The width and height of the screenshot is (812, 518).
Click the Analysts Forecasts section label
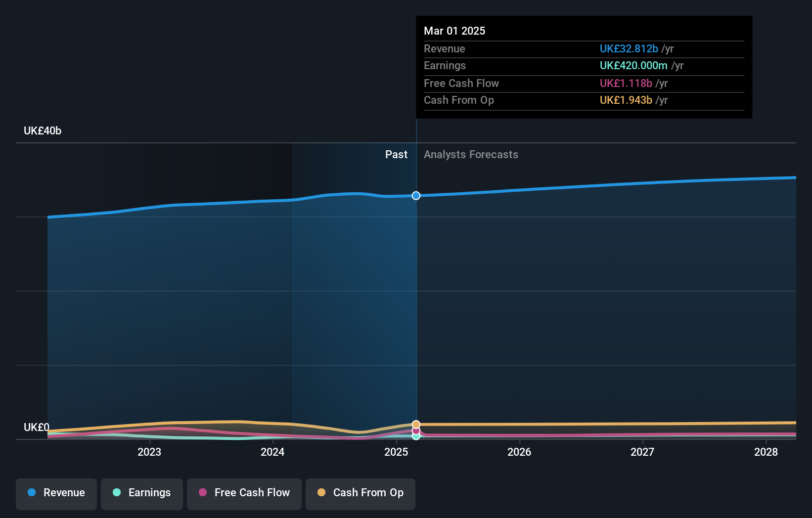point(471,154)
